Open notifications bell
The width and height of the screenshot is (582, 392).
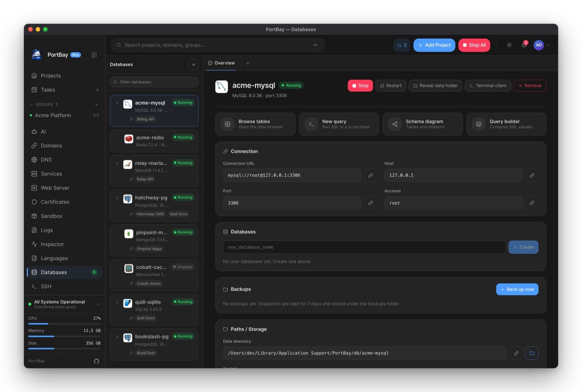[x=524, y=45]
